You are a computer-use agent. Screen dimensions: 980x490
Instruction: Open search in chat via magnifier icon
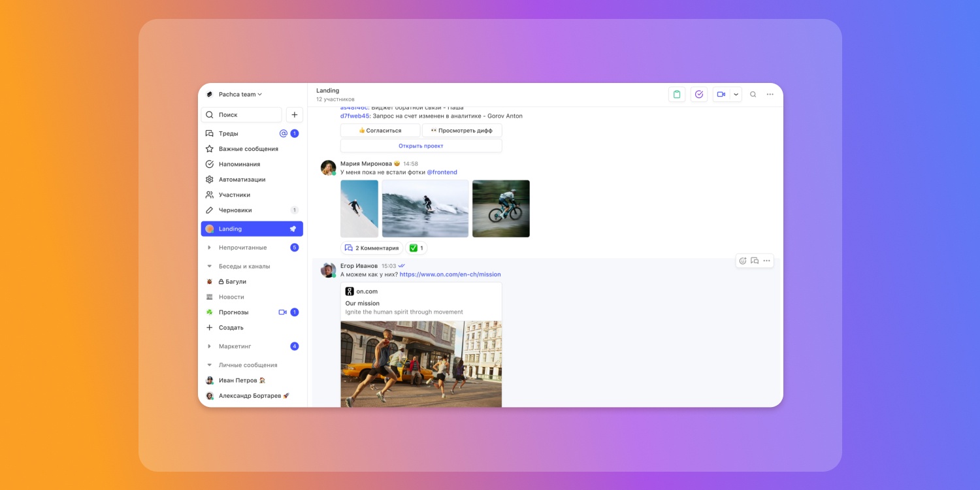pos(753,95)
